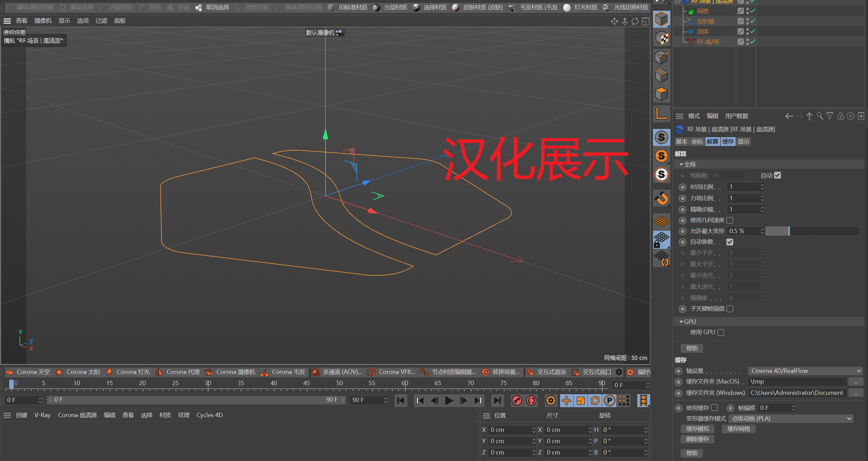The width and height of the screenshot is (868, 461).
Task: Switch to the 显示 attribute tab
Action: tap(743, 142)
